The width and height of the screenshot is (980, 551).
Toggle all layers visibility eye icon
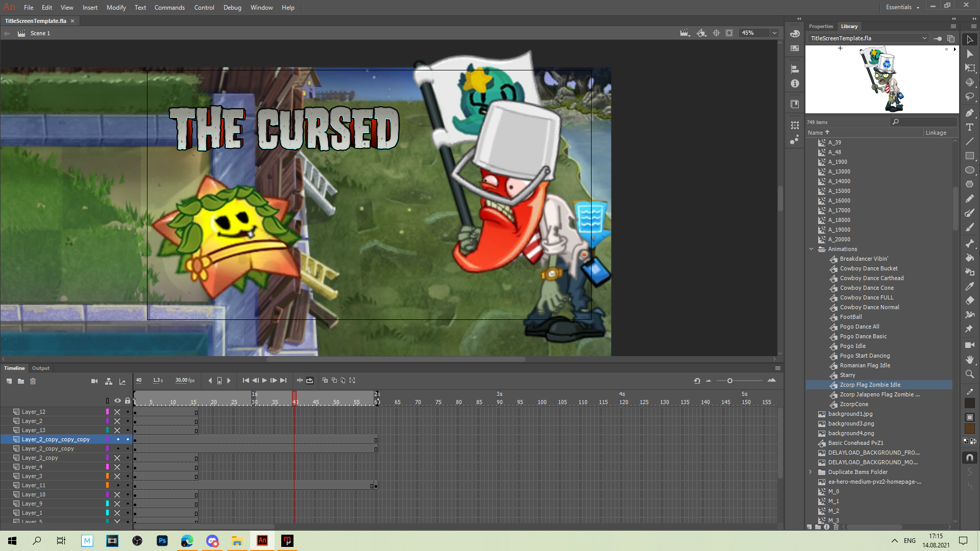click(117, 401)
